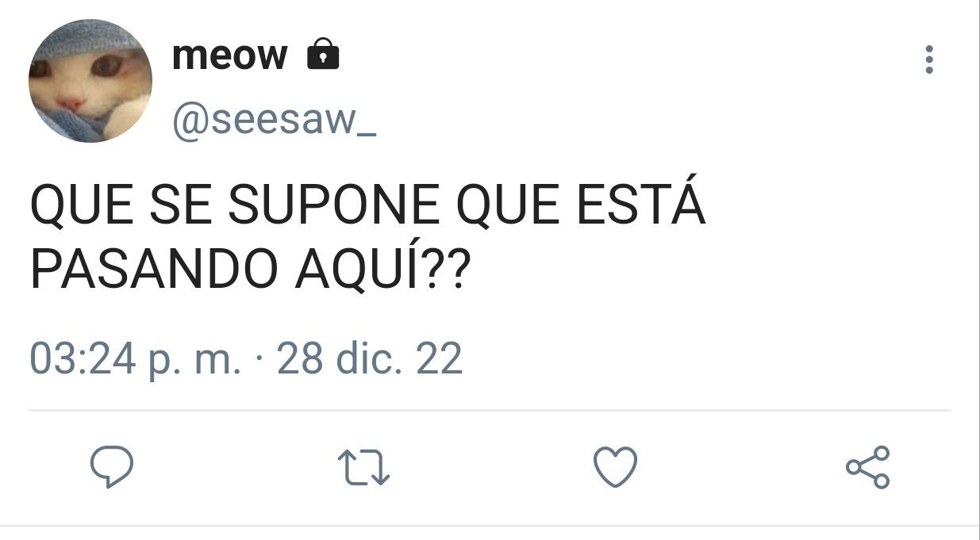Visit the @seesaw_ handle profile
The image size is (980, 540).
(x=274, y=121)
